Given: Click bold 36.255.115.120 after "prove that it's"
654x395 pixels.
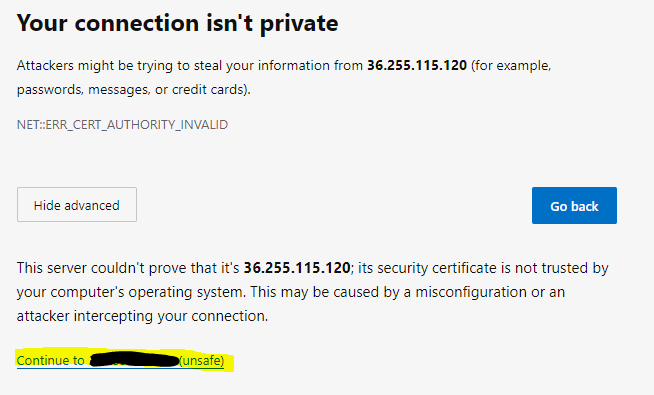Looking at the screenshot, I should (x=297, y=268).
